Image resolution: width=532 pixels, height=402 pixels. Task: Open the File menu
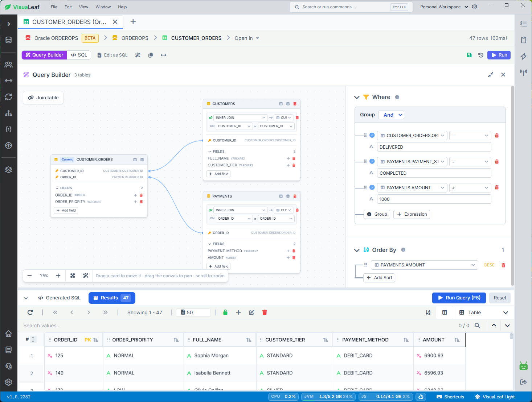[54, 7]
